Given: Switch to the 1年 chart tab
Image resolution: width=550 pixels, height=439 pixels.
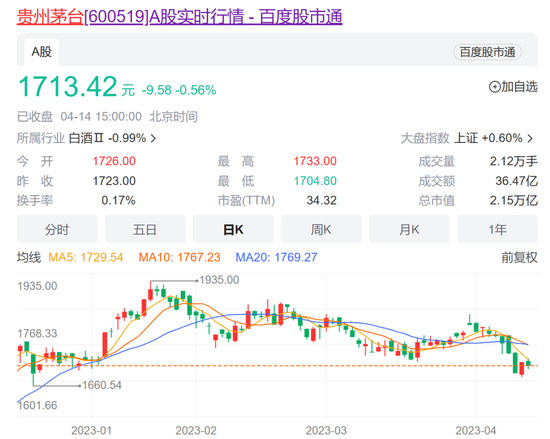Looking at the screenshot, I should pyautogui.click(x=497, y=229).
